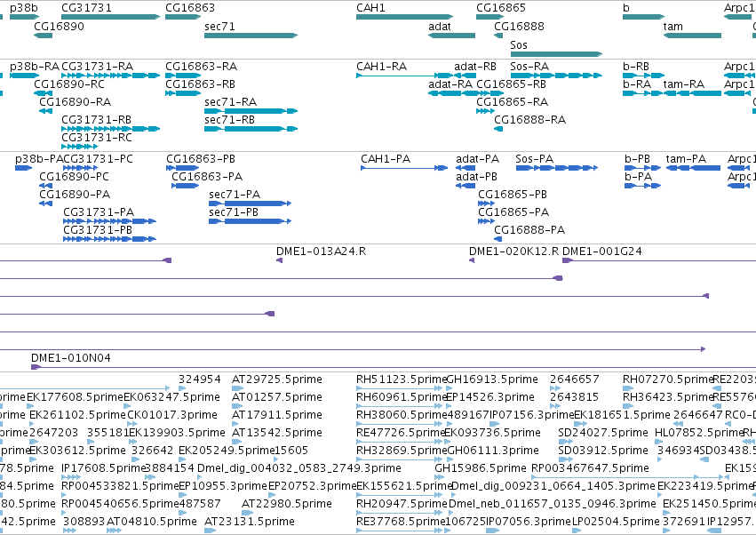This screenshot has height=535, width=756.
Task: Open the CG16863-PB protein label
Action: (x=201, y=159)
